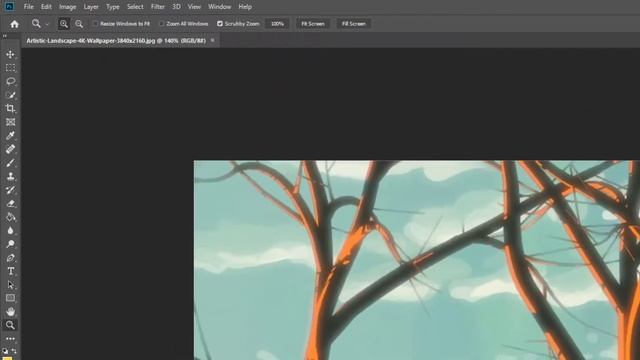Click the foreground color swatch
The width and height of the screenshot is (640, 360).
pos(7,358)
